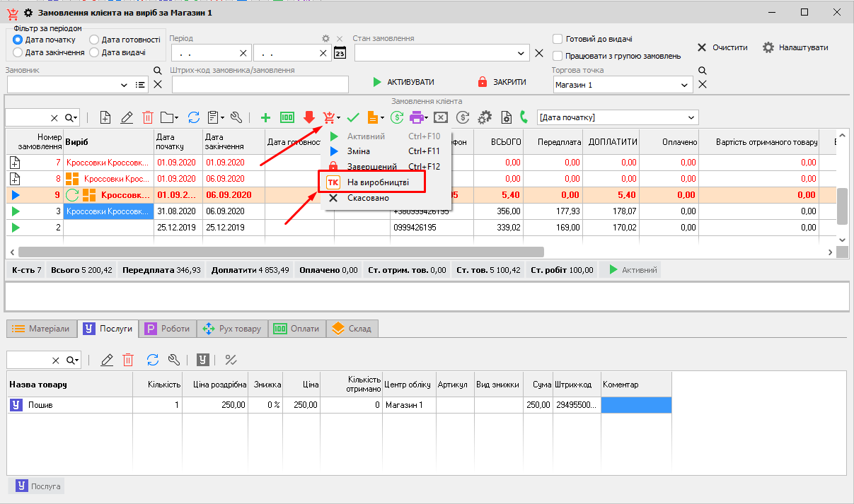This screenshot has height=504, width=854.
Task: Click the blue refresh icon in orders toolbar
Action: tap(193, 117)
